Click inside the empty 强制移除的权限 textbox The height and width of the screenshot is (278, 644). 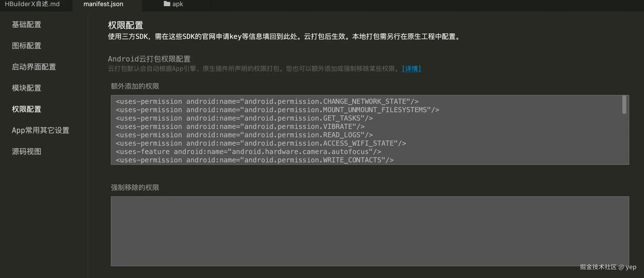[370, 231]
